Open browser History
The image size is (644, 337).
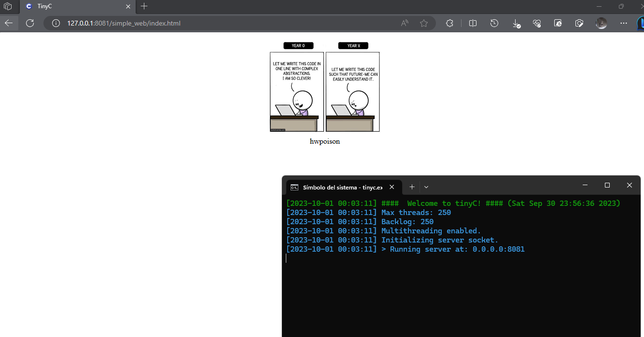(494, 23)
